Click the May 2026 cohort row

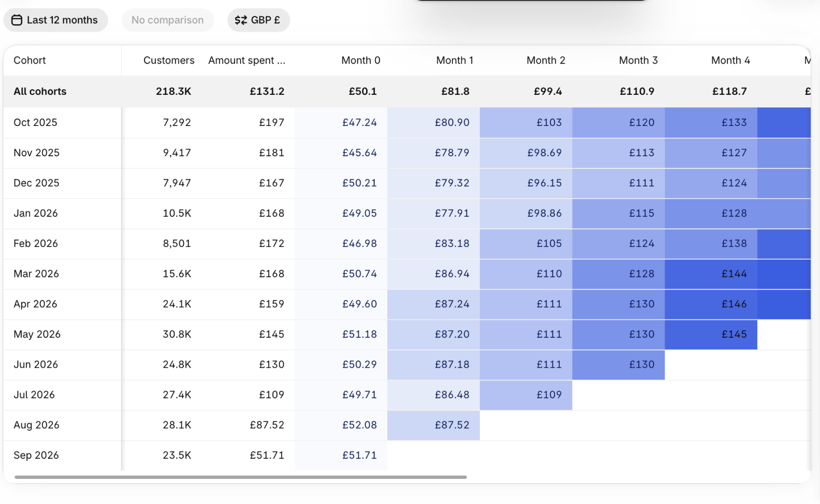pyautogui.click(x=407, y=334)
